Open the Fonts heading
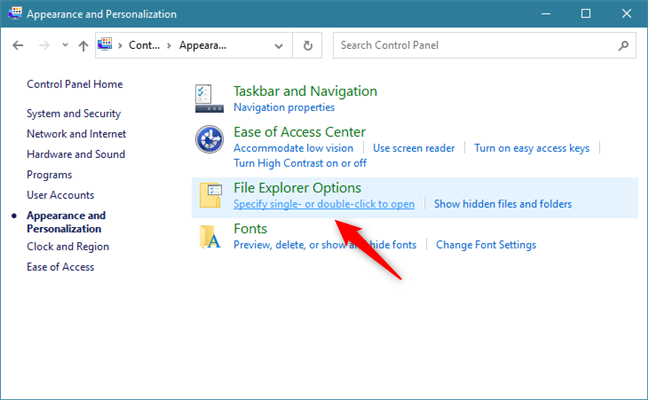This screenshot has width=648, height=400. (250, 229)
